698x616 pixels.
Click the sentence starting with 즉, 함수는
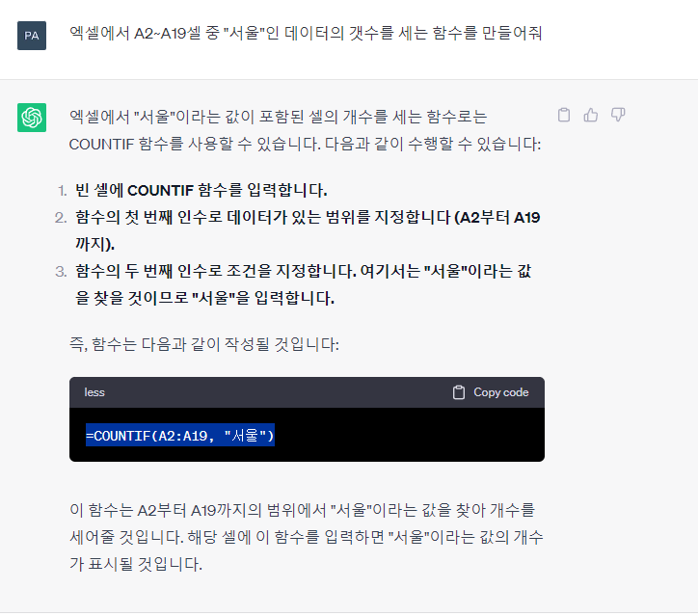(204, 344)
